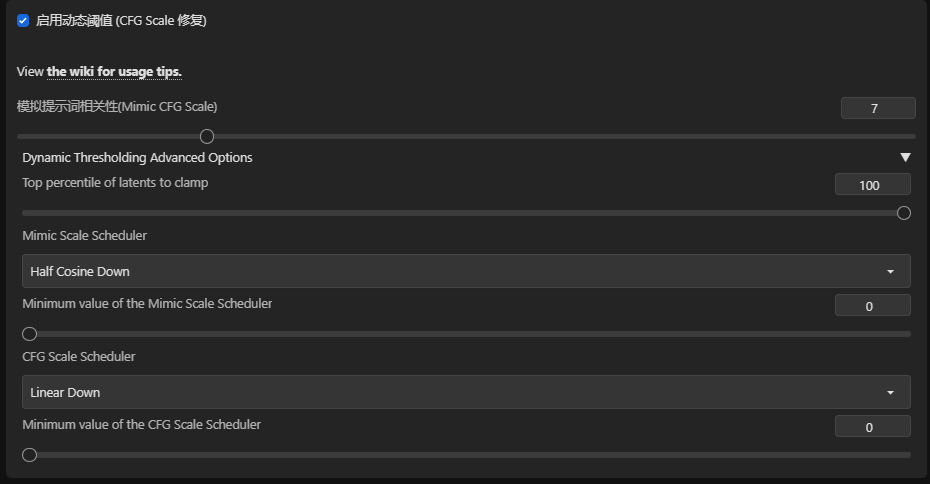The width and height of the screenshot is (930, 484).
Task: Click the Linear Down dropdown arrow
Action: pyautogui.click(x=890, y=393)
